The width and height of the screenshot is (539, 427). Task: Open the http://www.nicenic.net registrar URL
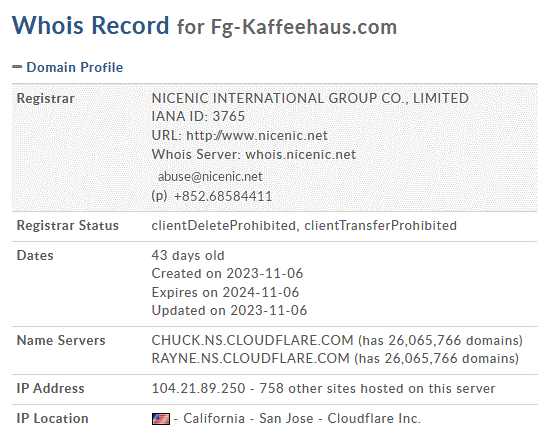(257, 135)
